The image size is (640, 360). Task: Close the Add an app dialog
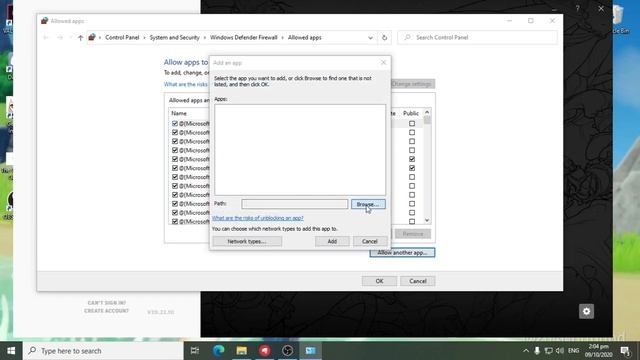[x=383, y=62]
